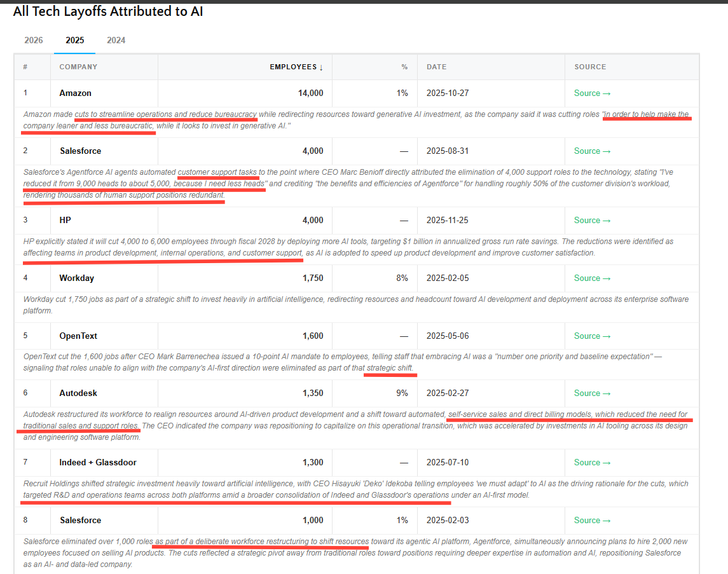
Task: Switch to the 2026 tab
Action: click(34, 41)
